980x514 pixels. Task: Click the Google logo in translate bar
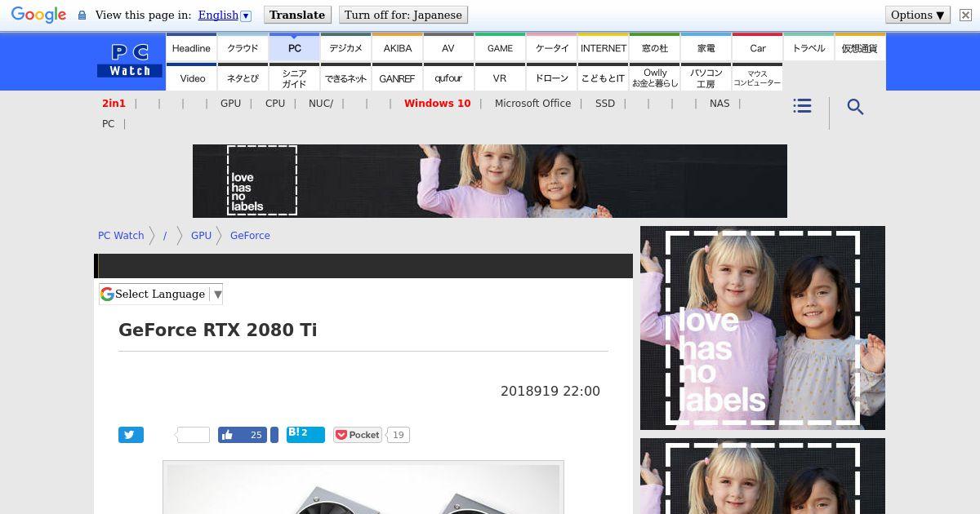(38, 15)
